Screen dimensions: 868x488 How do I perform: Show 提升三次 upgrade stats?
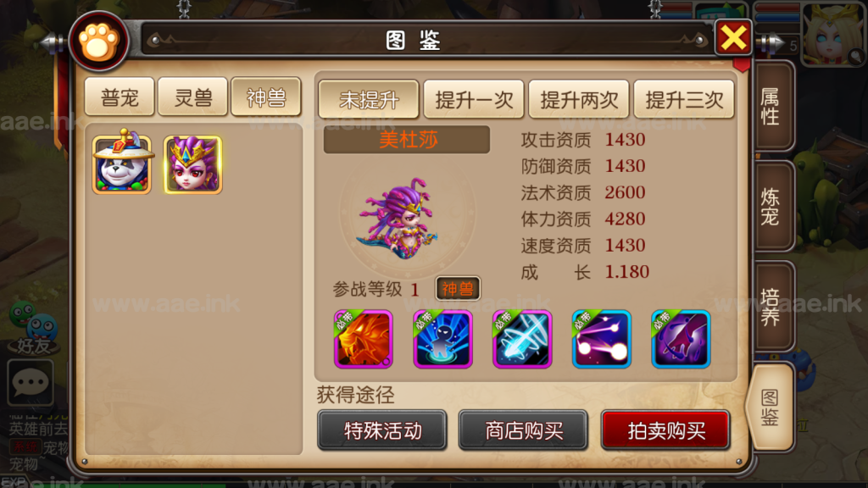coord(684,100)
